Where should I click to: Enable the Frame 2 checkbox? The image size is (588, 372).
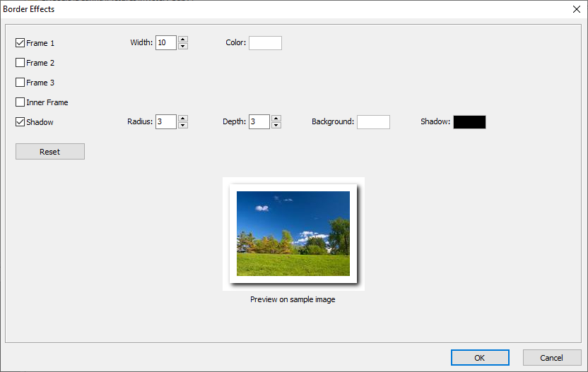click(20, 63)
